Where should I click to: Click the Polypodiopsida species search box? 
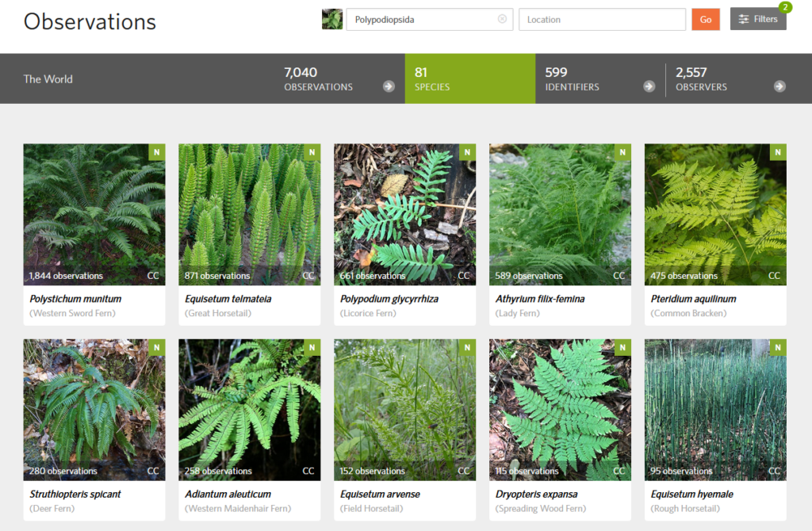click(x=429, y=19)
